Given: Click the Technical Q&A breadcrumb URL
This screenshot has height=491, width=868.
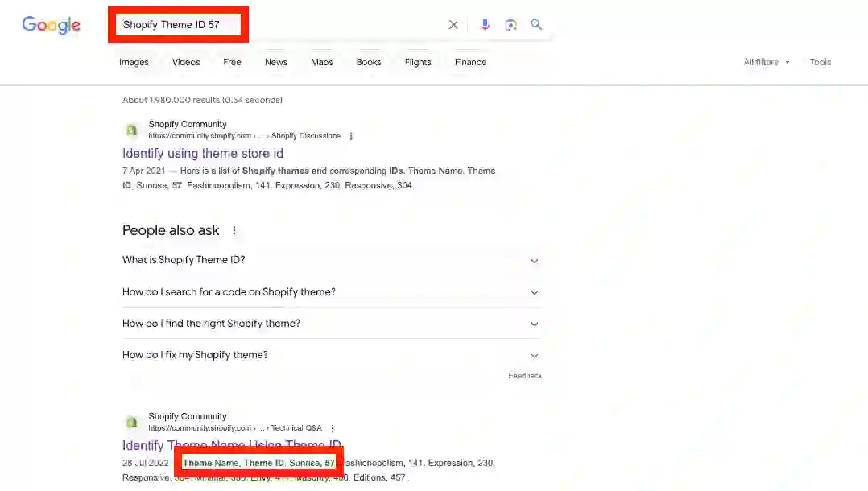Looking at the screenshot, I should pyautogui.click(x=235, y=428).
